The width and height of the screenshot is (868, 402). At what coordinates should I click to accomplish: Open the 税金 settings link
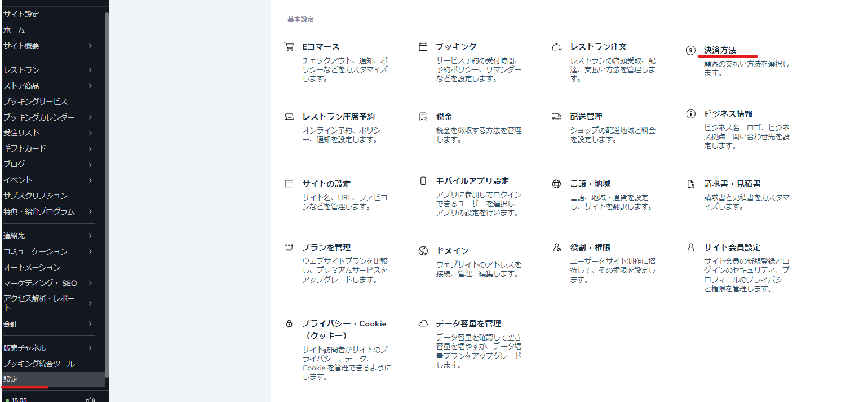click(444, 117)
